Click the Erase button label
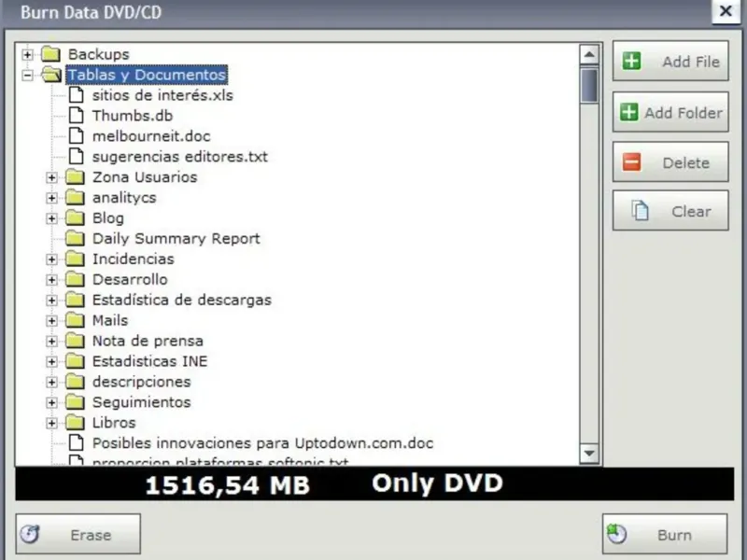Viewport: 747px width, 560px height. [x=91, y=535]
